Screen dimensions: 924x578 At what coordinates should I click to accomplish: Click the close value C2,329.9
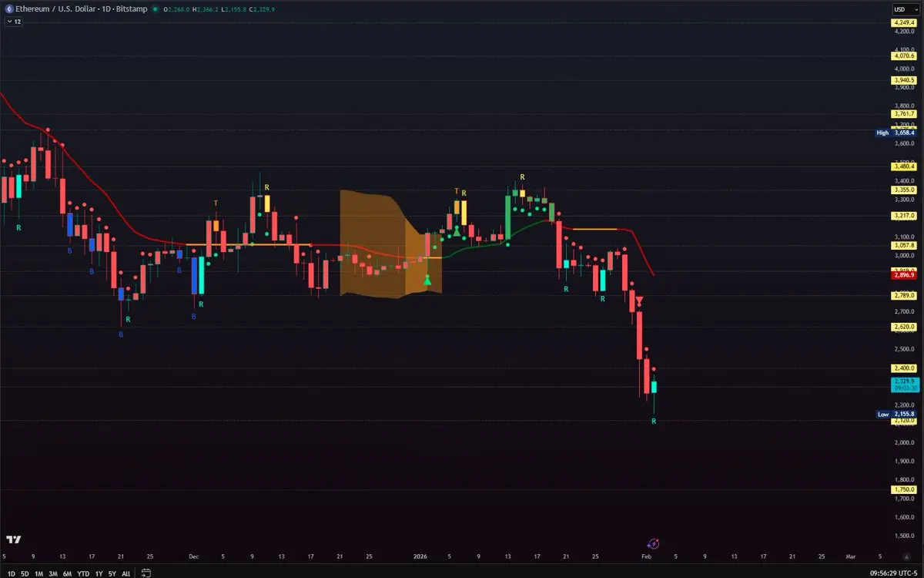(x=263, y=9)
